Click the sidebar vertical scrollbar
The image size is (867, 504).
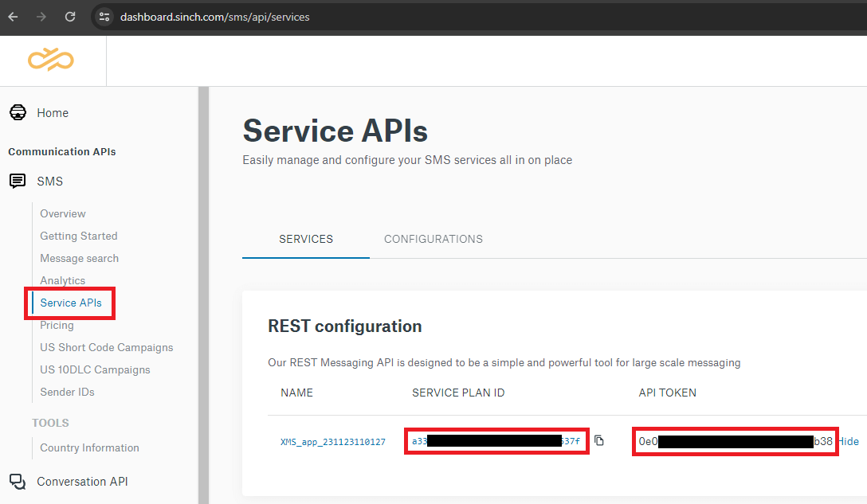point(203,295)
